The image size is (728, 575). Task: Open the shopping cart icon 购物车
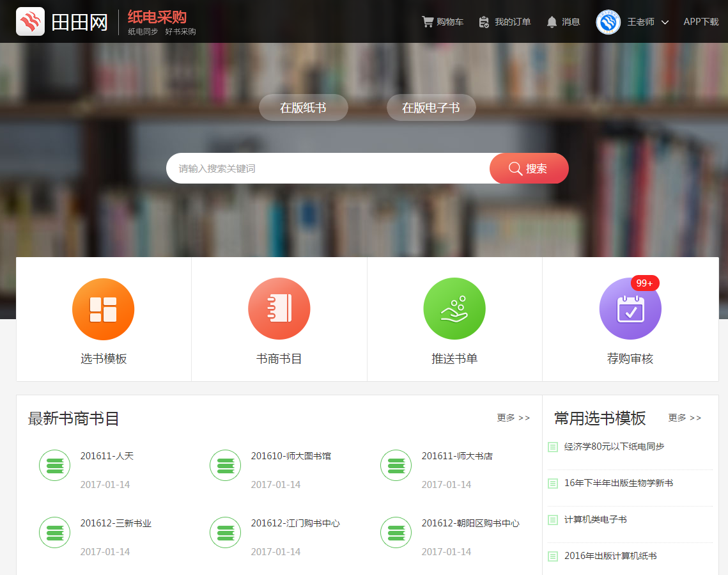tap(428, 22)
